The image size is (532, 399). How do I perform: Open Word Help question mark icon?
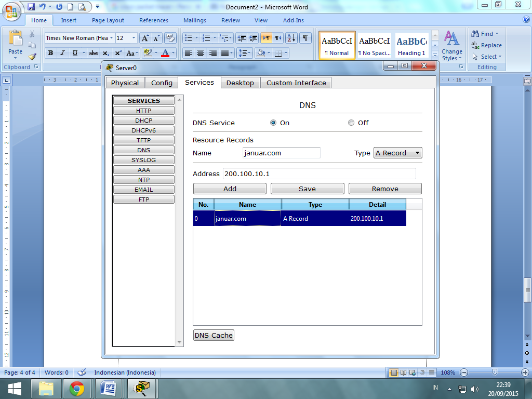point(526,20)
